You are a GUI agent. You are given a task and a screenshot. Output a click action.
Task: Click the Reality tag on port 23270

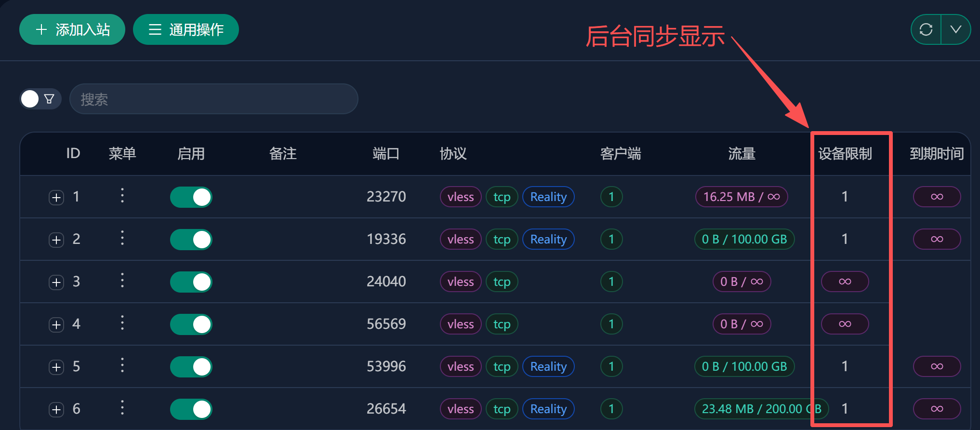tap(548, 197)
